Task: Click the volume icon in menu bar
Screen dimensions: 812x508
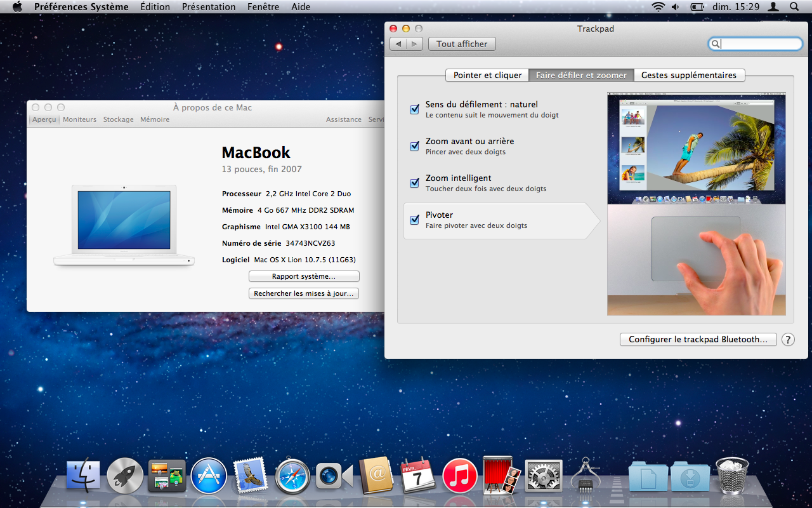Action: pyautogui.click(x=676, y=7)
